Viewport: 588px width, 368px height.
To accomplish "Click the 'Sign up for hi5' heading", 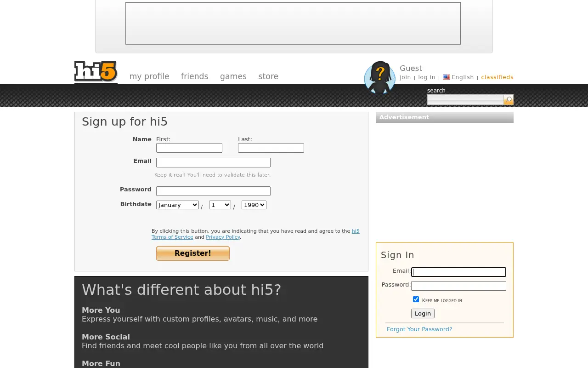I will coord(124,122).
